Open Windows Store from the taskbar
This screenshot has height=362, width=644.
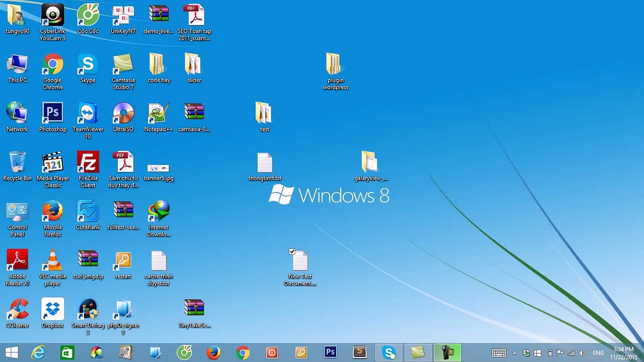67,352
